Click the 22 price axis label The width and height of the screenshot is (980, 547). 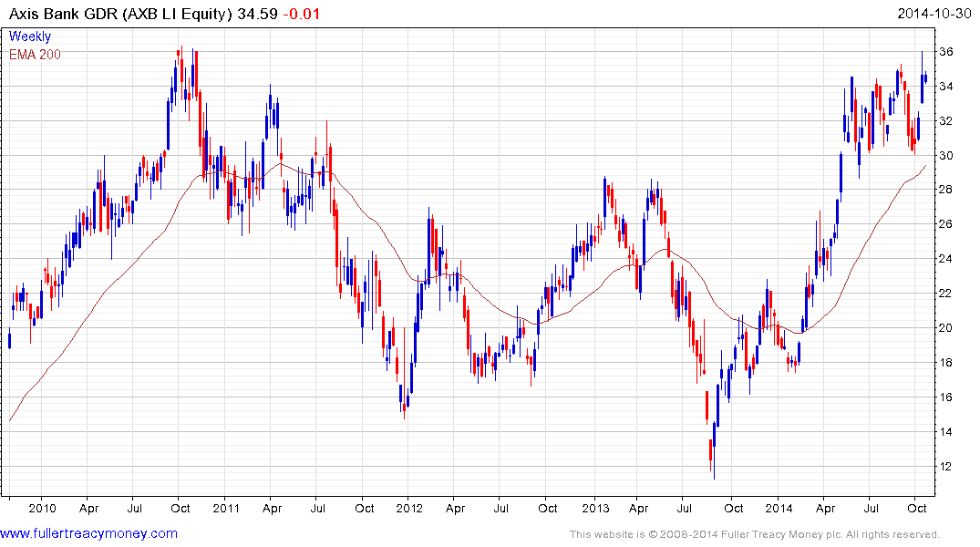coord(946,294)
